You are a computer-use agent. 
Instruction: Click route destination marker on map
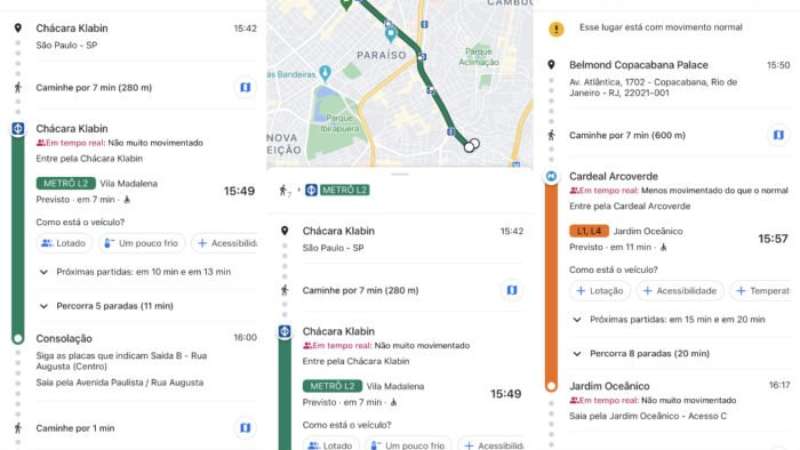click(x=471, y=144)
